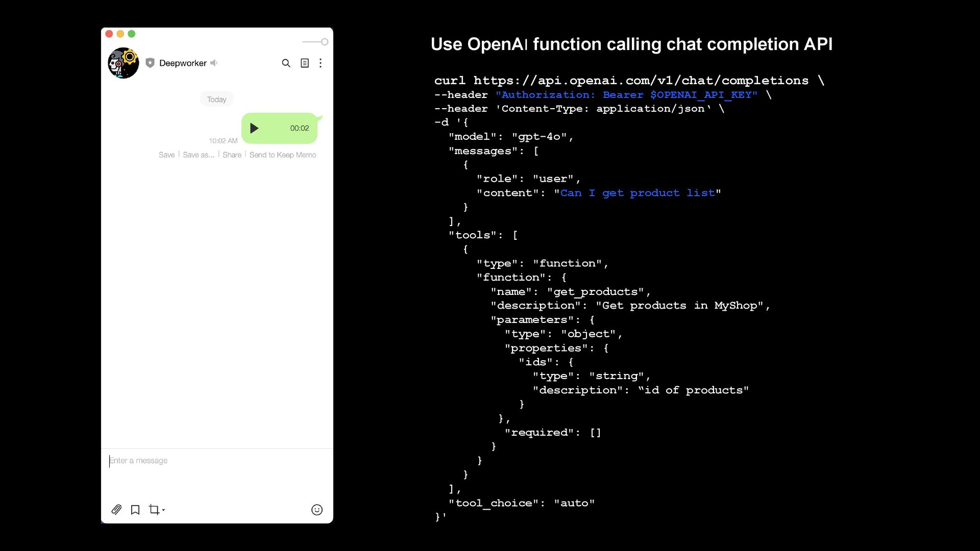Click the "id of products" description line
The height and width of the screenshot is (551, 980).
[x=641, y=390]
